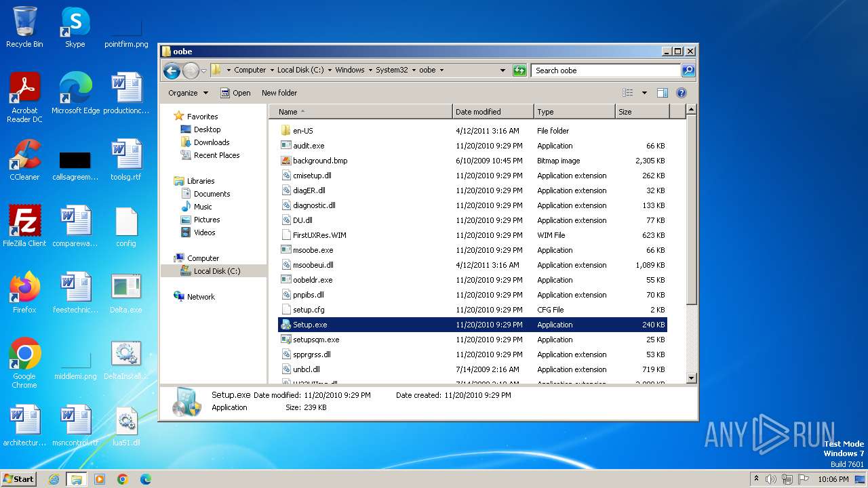Viewport: 868px width, 488px height.
Task: Click the view mode icon in toolbar
Action: pyautogui.click(x=628, y=93)
